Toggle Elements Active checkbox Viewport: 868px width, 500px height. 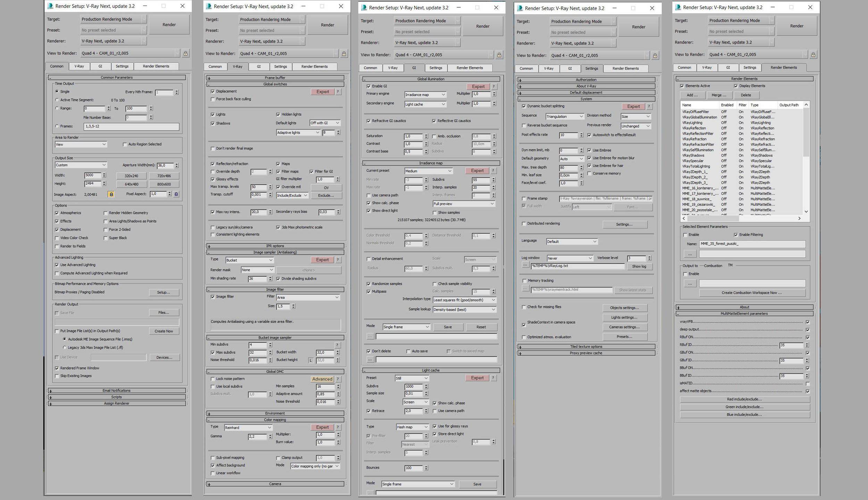(682, 86)
